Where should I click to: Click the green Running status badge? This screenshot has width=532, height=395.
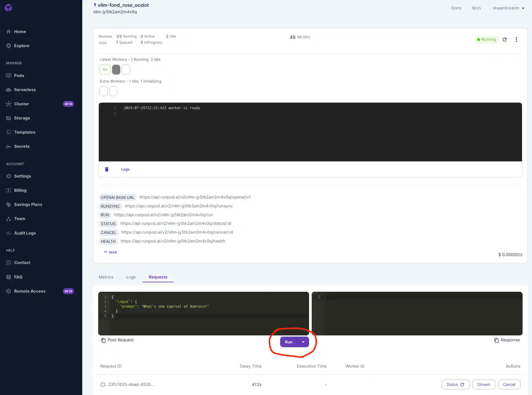click(x=486, y=40)
